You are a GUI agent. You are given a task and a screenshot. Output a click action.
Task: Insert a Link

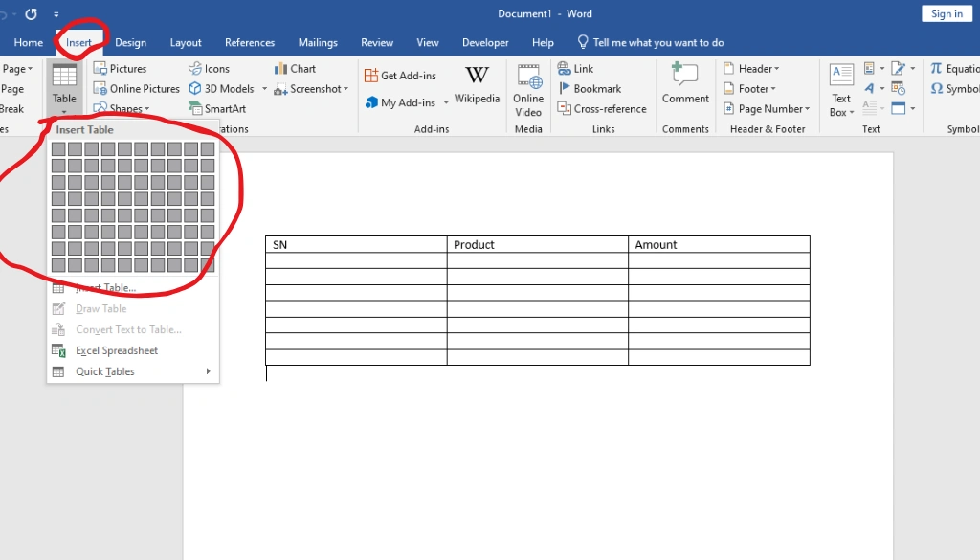(575, 69)
